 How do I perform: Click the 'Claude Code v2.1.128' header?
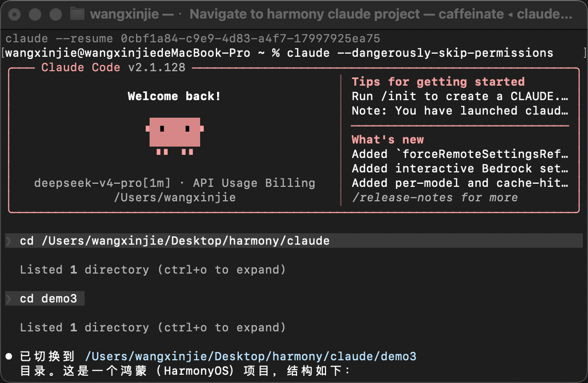click(x=113, y=68)
